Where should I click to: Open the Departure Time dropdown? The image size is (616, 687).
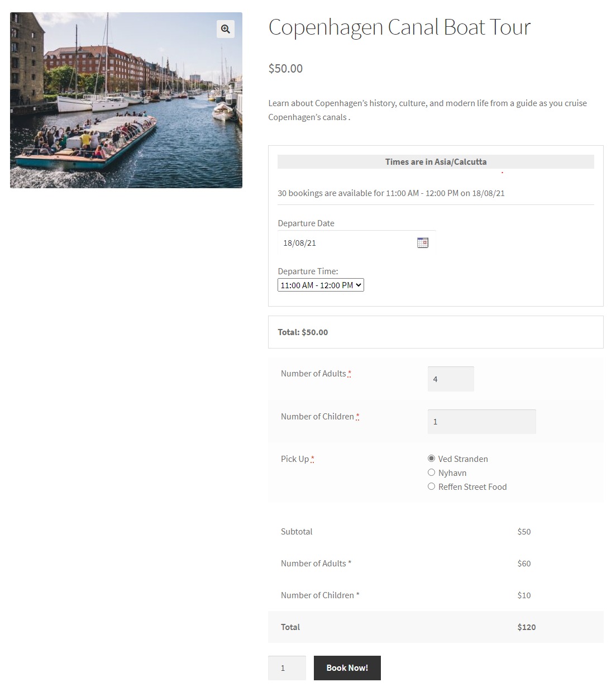coord(321,285)
